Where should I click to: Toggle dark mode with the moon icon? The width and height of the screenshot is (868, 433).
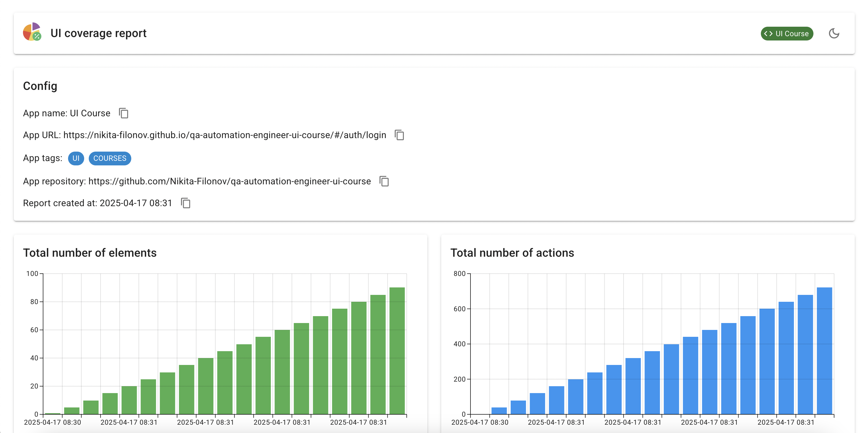[x=834, y=33]
